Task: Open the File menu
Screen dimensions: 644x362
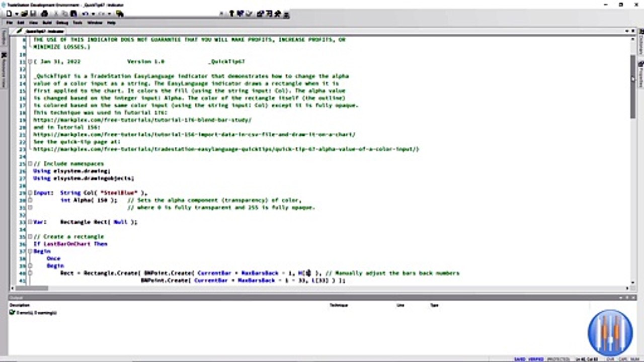Action: (10, 23)
